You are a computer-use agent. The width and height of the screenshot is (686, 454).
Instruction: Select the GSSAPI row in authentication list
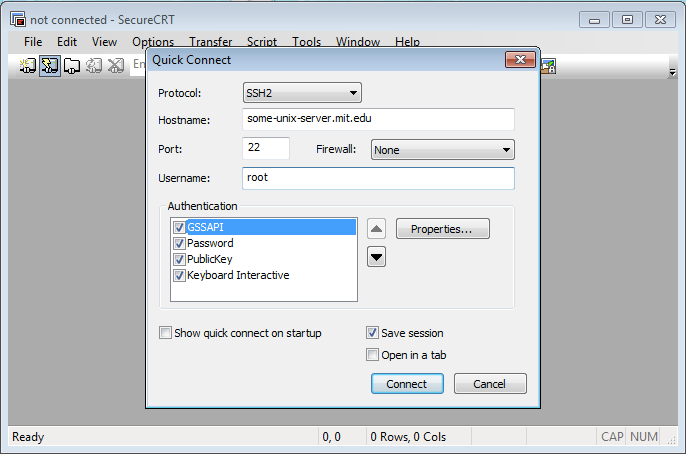tap(264, 227)
